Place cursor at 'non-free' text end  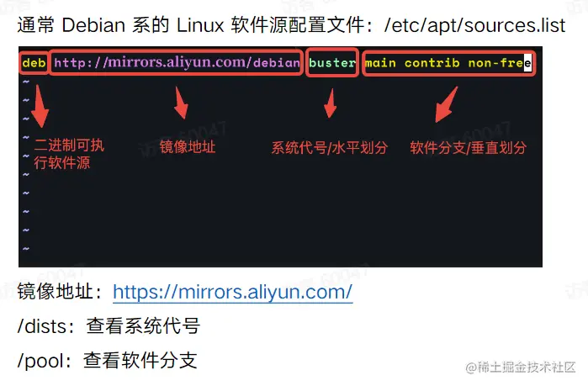pos(527,63)
